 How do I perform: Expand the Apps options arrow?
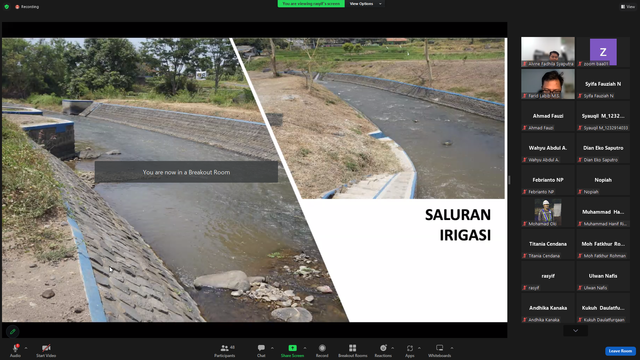(x=419, y=348)
